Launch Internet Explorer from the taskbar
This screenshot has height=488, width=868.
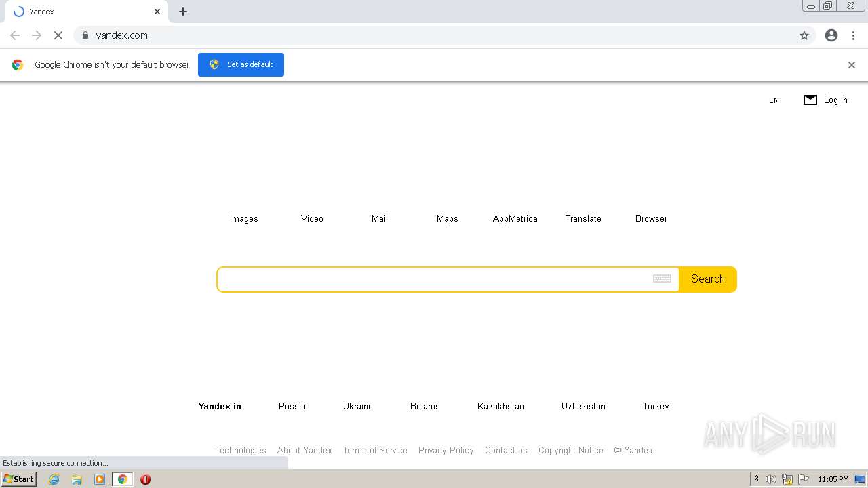tap(54, 479)
